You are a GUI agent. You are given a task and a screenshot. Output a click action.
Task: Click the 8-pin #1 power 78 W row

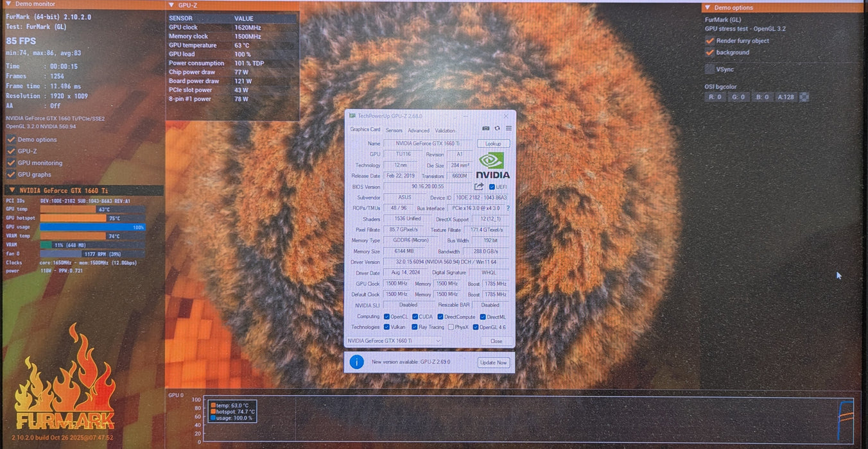pos(232,99)
